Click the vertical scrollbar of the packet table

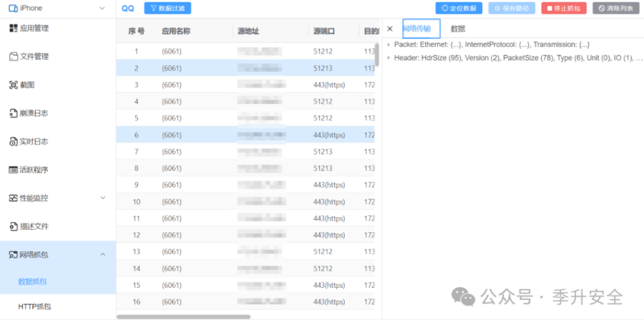coord(377,54)
